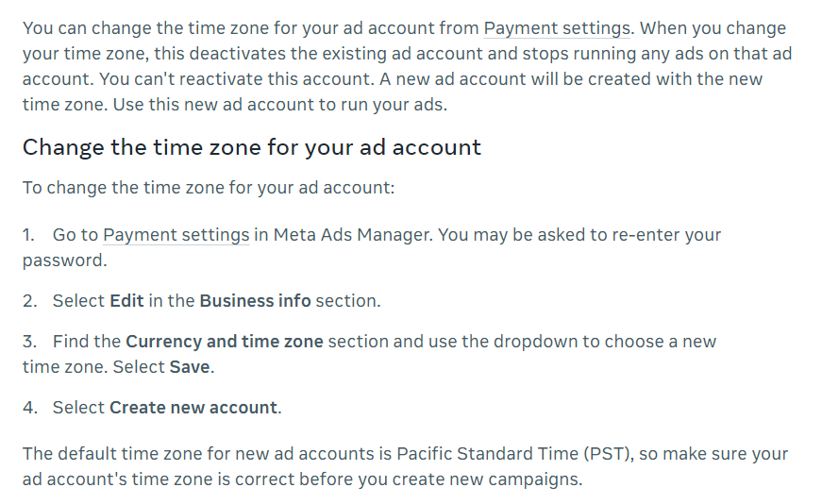Click the 'Change the time zone' heading
Image resolution: width=822 pixels, height=504 pixels.
252,147
